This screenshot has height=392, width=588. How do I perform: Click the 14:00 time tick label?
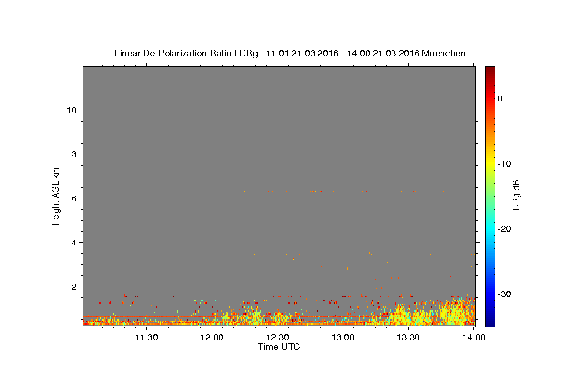(474, 337)
